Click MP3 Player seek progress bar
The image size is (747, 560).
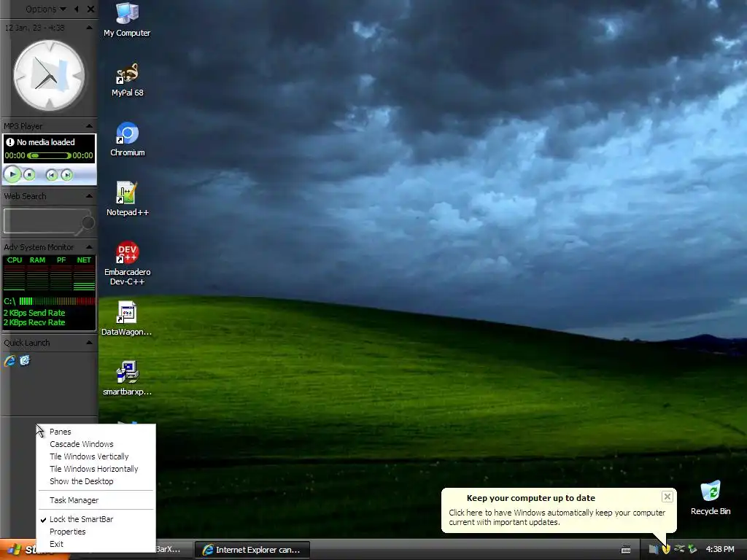pos(49,155)
